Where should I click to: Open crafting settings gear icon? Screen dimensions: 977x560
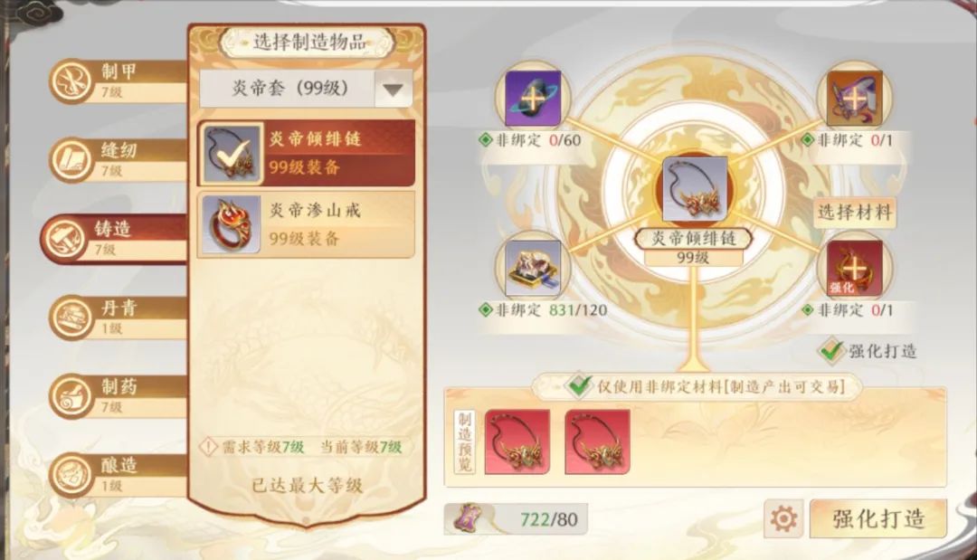coord(783,518)
